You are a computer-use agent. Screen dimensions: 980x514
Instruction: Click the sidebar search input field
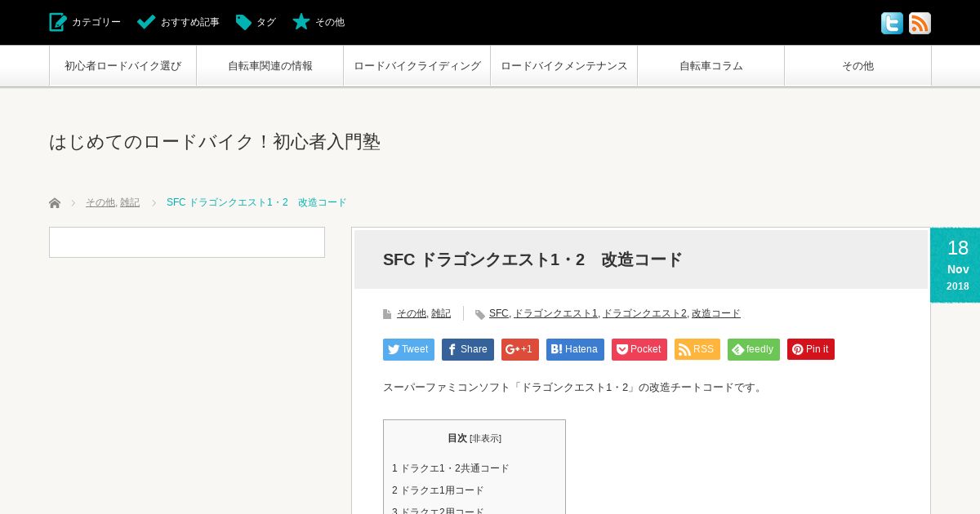point(187,242)
